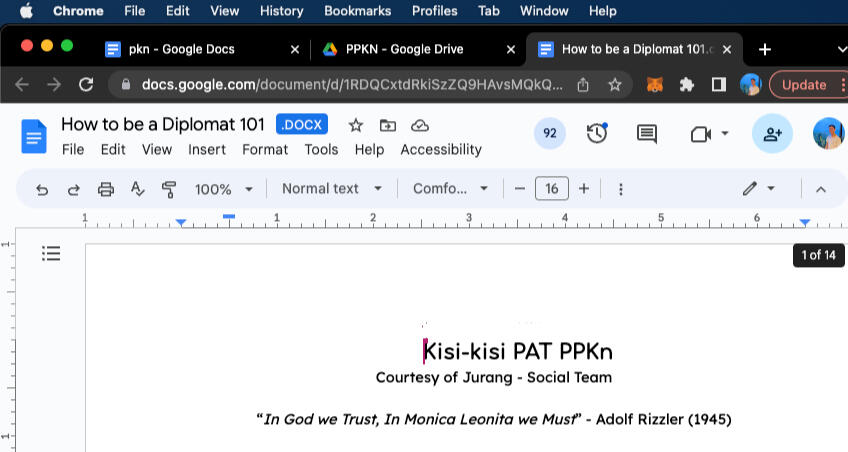Click the font size field showing 16
The image size is (848, 452).
[x=551, y=189]
